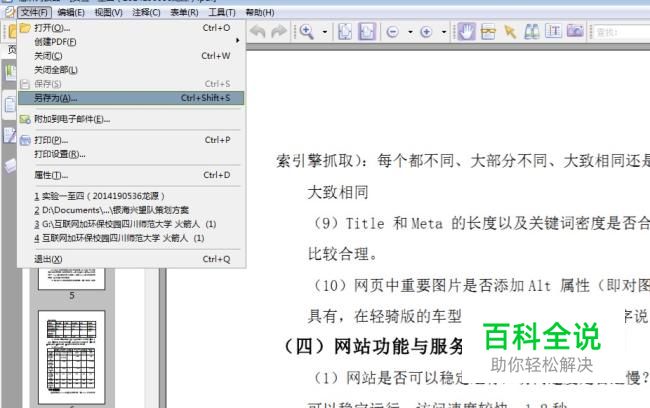Screen dimensions: 650x408
Task: Open the zoom tool dropdown arrow
Action: click(x=325, y=32)
